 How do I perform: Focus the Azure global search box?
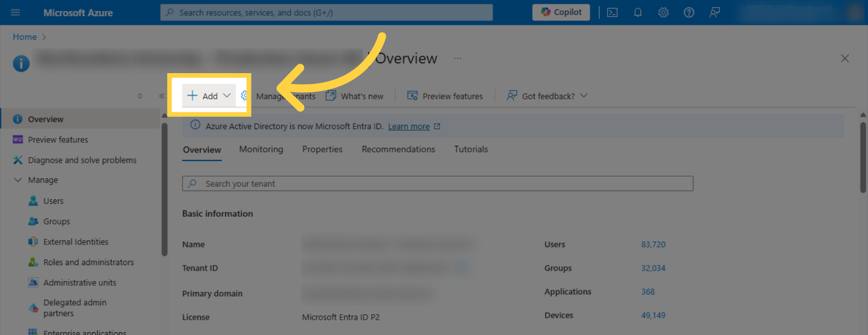(x=327, y=12)
